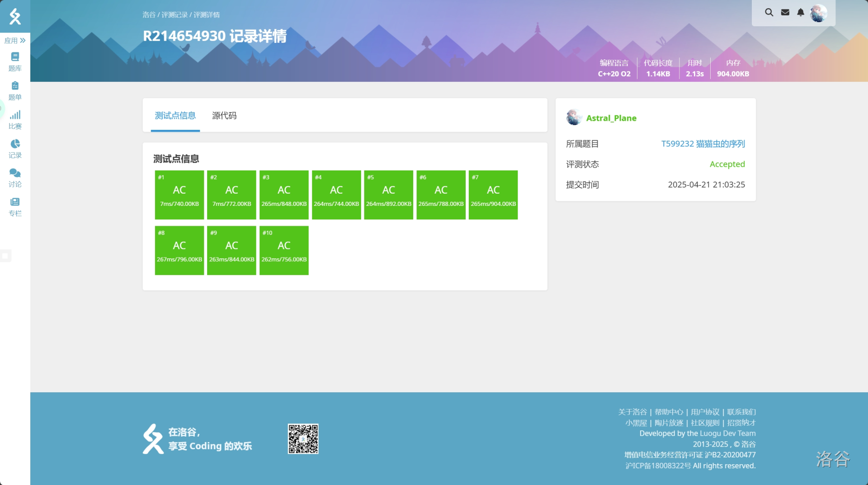
Task: Click the Luogu logo in the sidebar
Action: (15, 16)
